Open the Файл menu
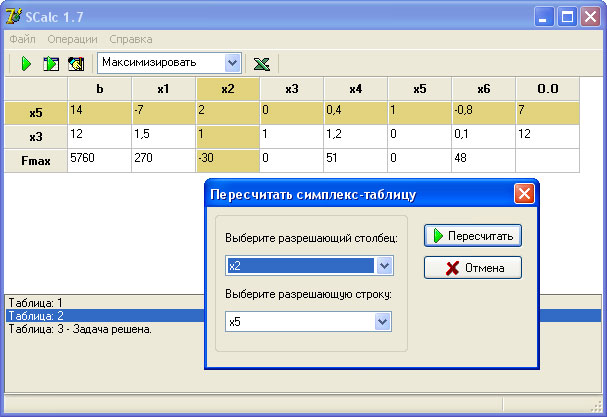Image resolution: width=607 pixels, height=417 pixels. click(x=22, y=39)
